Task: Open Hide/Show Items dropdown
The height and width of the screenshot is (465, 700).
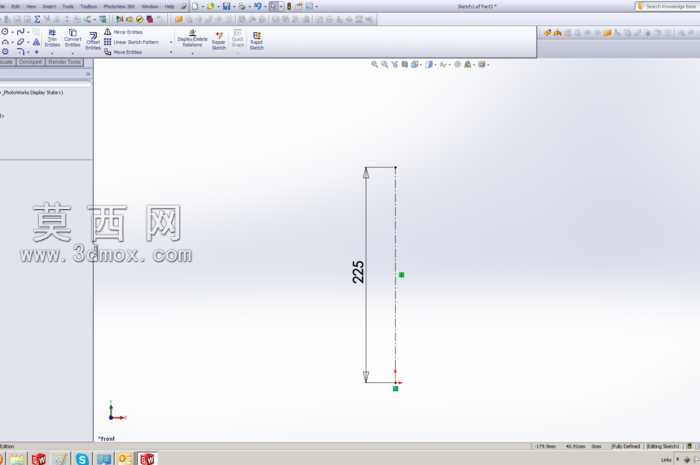Action: [x=445, y=65]
